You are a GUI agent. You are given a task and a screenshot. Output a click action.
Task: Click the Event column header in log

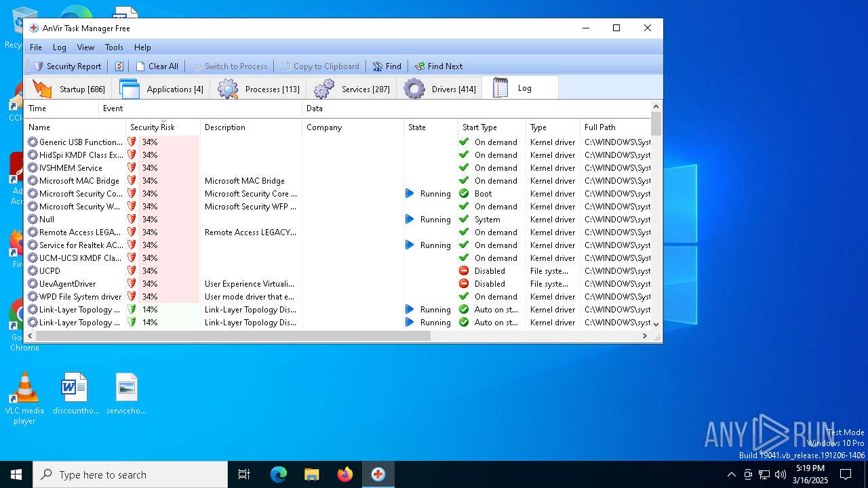coord(200,108)
